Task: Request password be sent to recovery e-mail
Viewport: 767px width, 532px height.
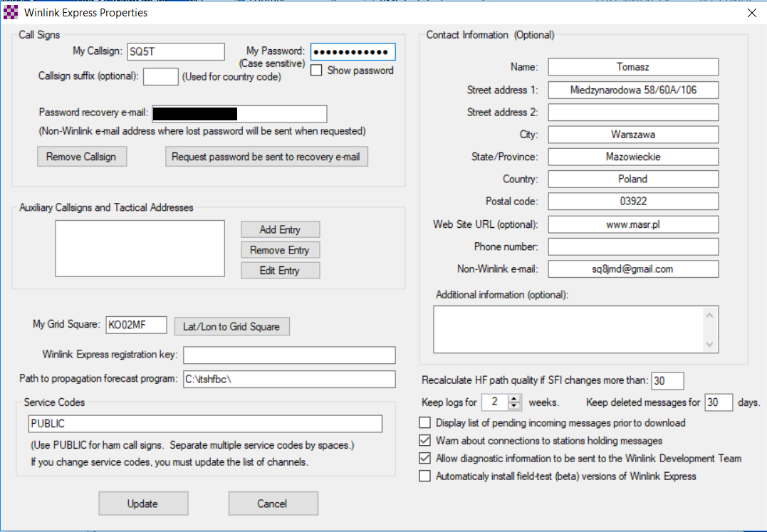Action: tap(266, 157)
